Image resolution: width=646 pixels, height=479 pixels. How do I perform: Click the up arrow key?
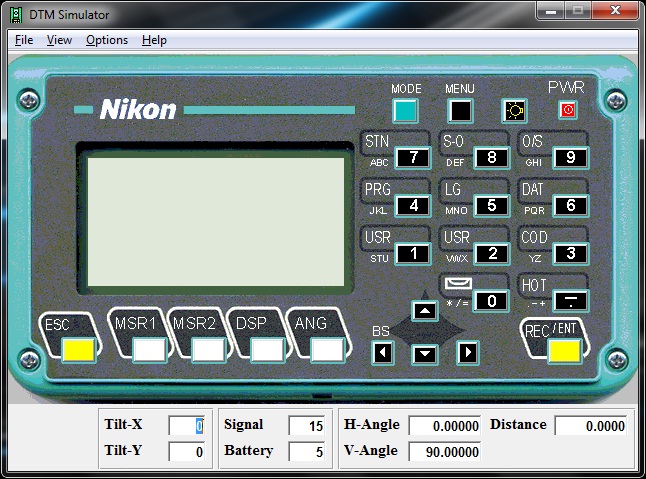click(425, 311)
